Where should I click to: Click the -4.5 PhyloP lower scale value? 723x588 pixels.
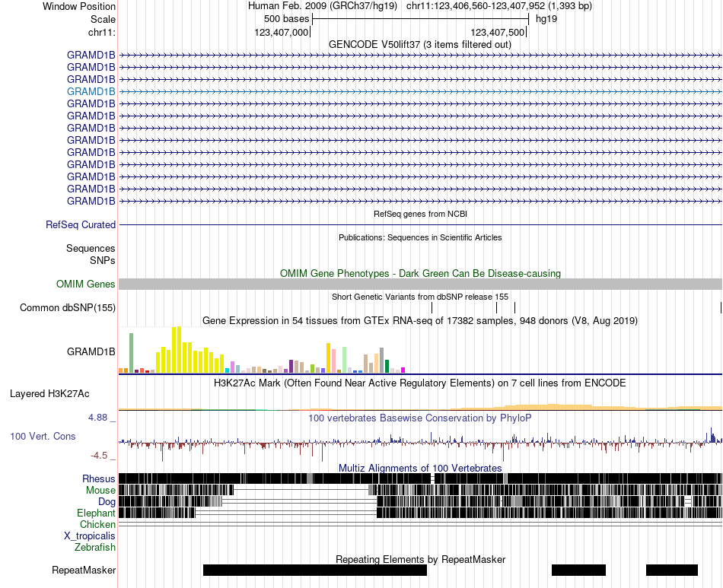coord(99,456)
